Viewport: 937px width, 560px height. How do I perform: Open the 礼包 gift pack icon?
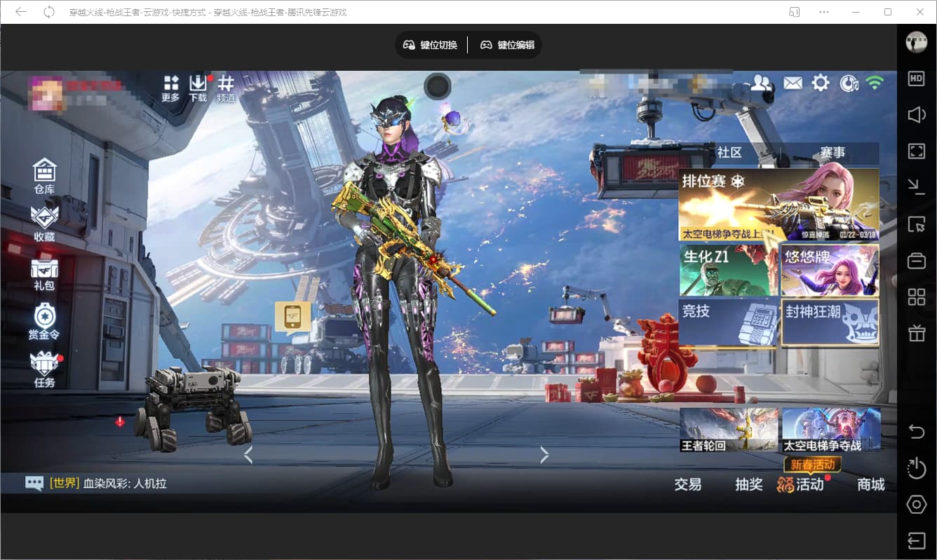pyautogui.click(x=44, y=273)
